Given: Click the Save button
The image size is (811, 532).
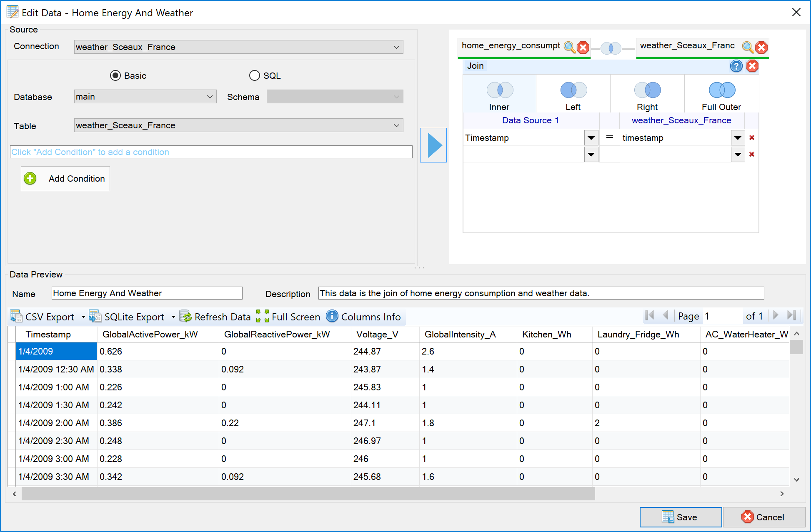Looking at the screenshot, I should (x=680, y=517).
